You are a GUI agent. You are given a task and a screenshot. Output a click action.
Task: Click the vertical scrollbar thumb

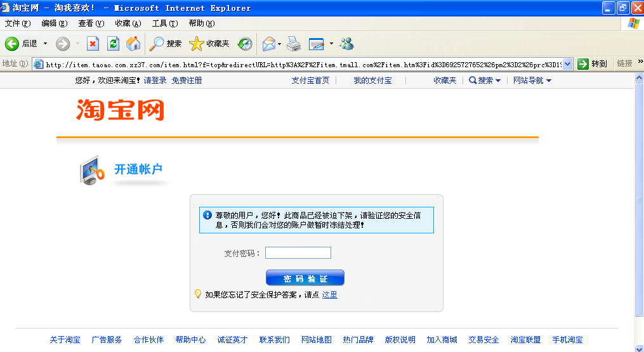(639, 199)
